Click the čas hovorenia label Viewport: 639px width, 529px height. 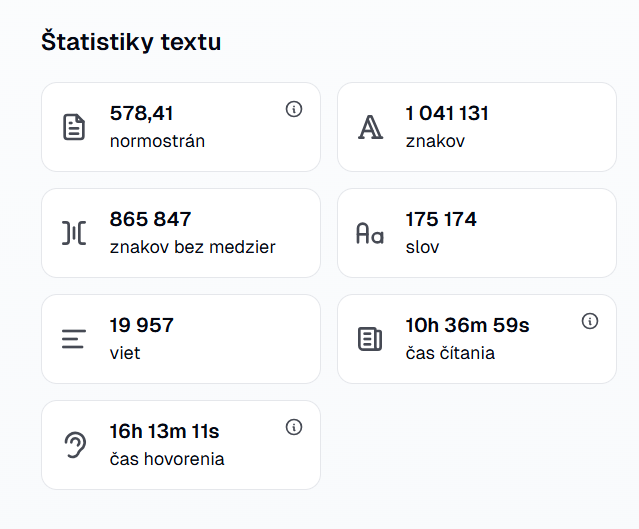[x=166, y=459]
